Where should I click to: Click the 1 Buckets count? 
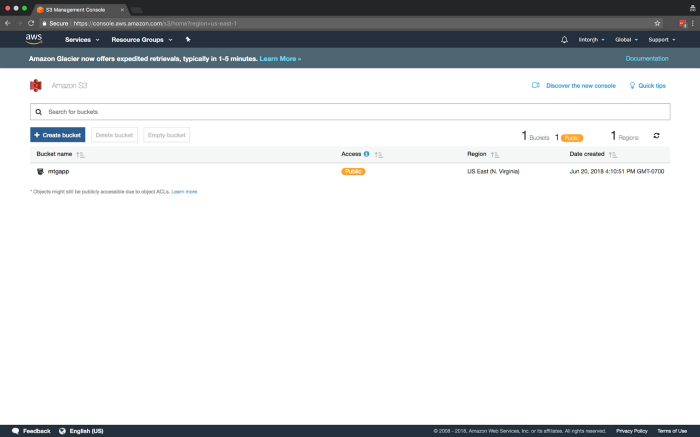click(535, 136)
